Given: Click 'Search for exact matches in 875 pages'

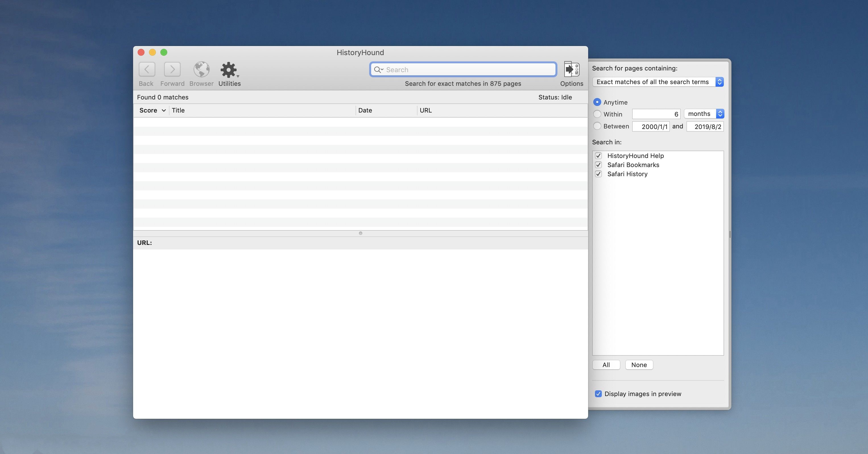Looking at the screenshot, I should pyautogui.click(x=463, y=84).
